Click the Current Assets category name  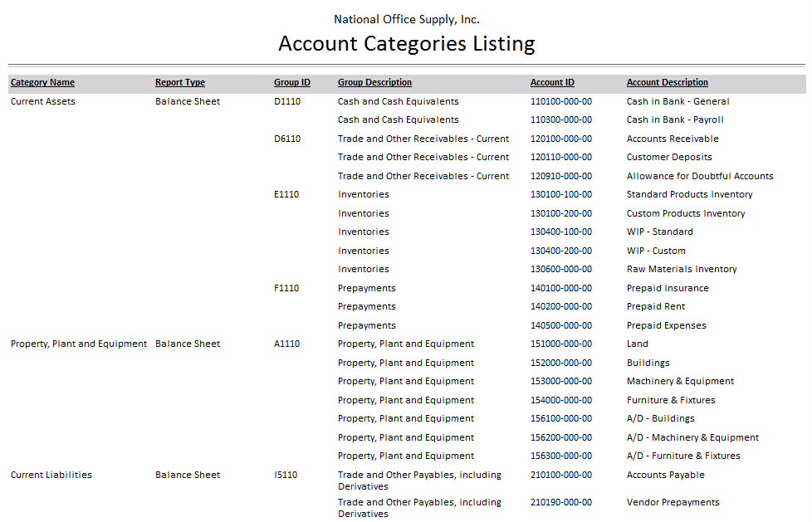tap(42, 101)
